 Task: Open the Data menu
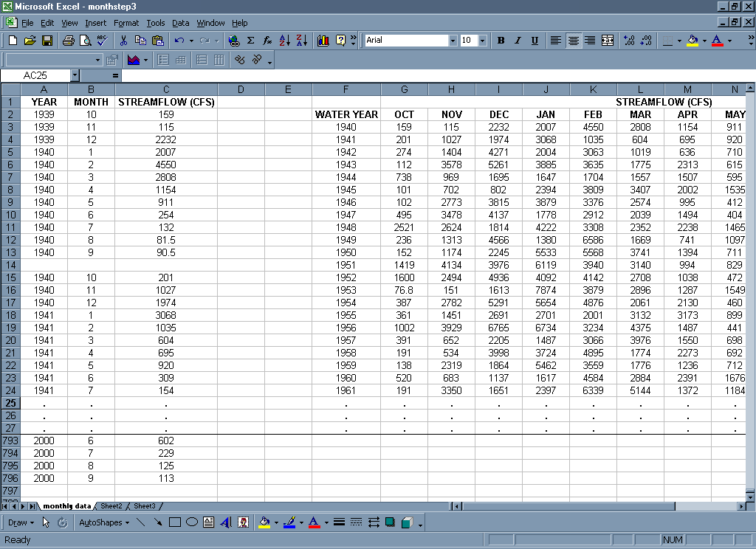point(180,23)
